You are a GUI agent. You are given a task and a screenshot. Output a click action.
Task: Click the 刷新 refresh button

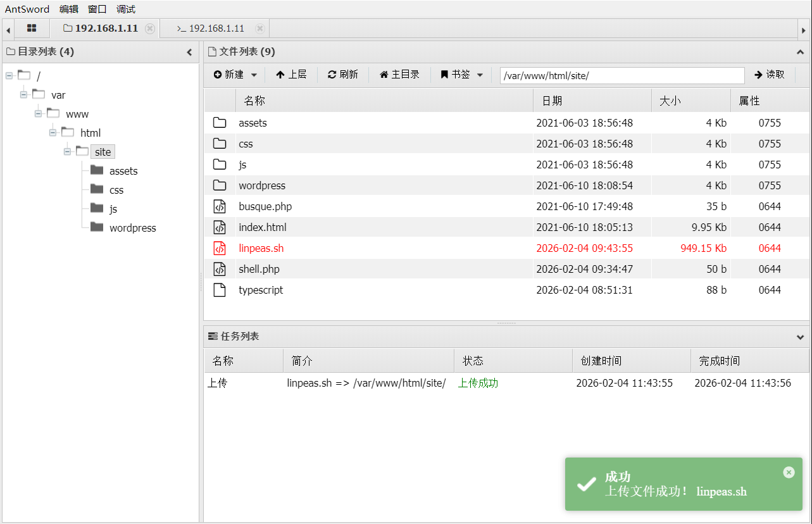[x=343, y=75]
